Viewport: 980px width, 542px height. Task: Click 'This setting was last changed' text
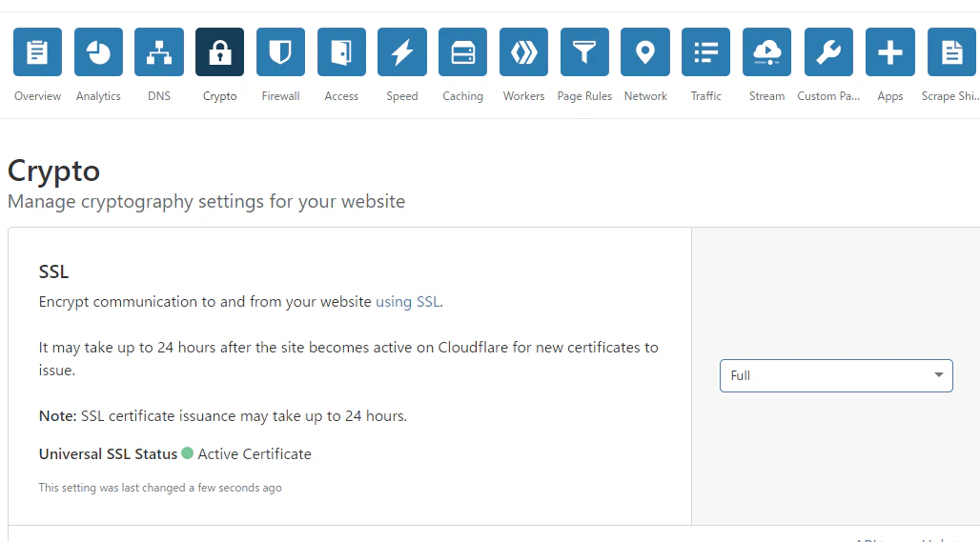[x=160, y=488]
